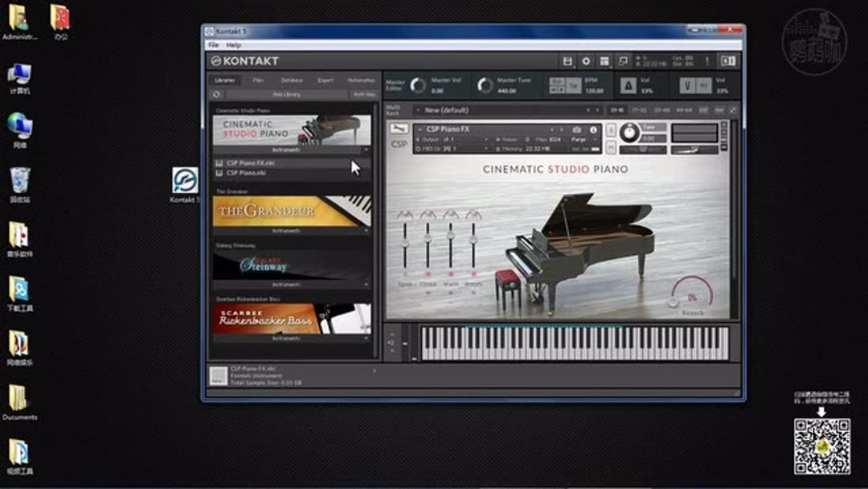868x489 pixels.
Task: Solo the CSP Piano FX instrument
Action: pos(611,129)
